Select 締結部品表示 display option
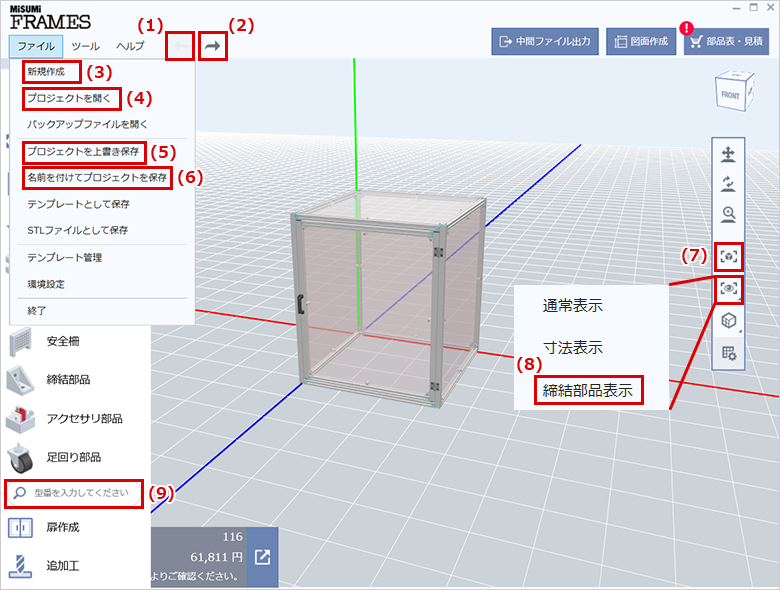 pyautogui.click(x=588, y=391)
